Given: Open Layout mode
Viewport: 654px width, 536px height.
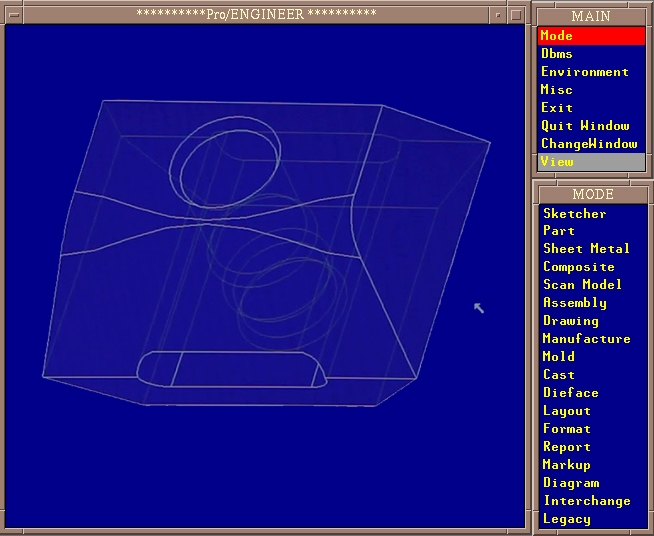Looking at the screenshot, I should click(x=593, y=411).
